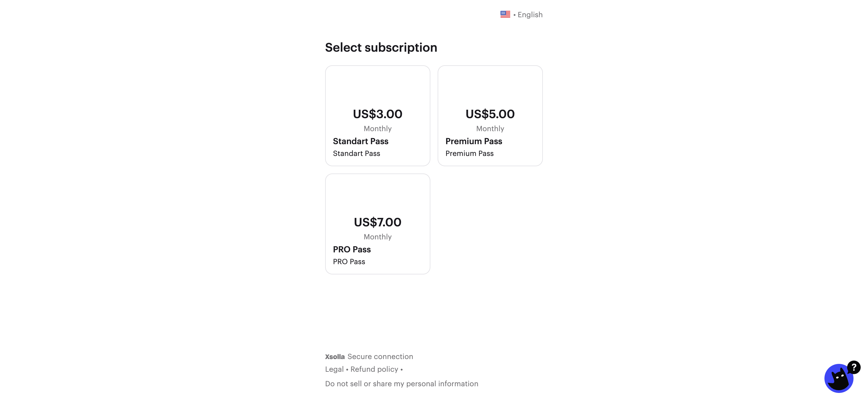
Task: Click the Xsolla logo in footer
Action: (334, 357)
